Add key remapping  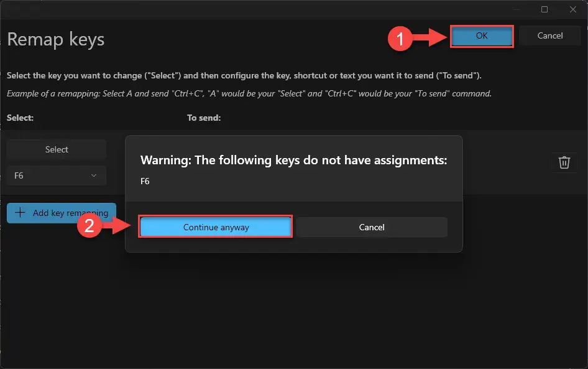click(x=62, y=213)
